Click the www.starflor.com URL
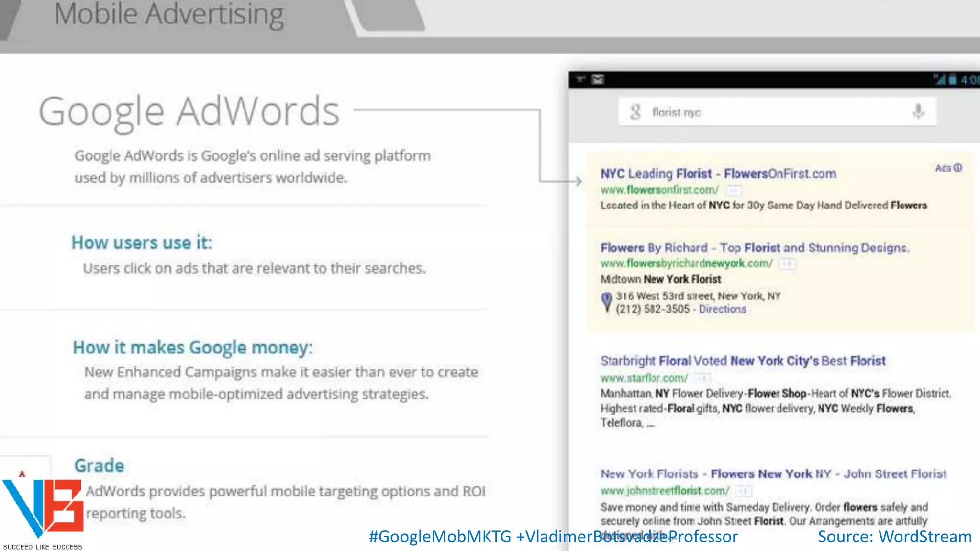 [644, 378]
